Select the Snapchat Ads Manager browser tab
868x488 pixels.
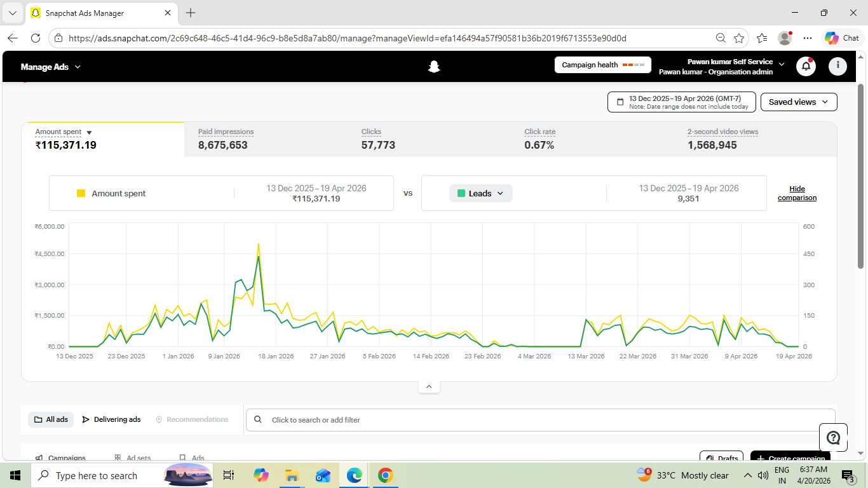coord(100,13)
